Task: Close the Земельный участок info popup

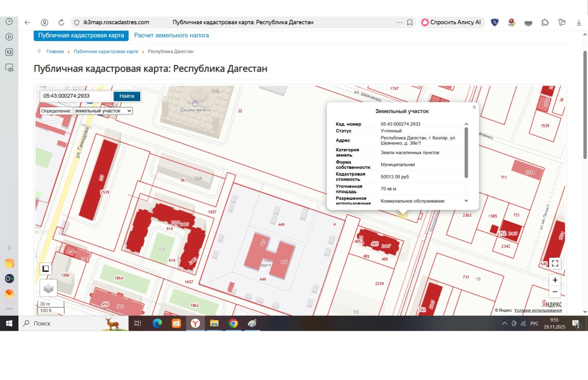Action: 474,107
